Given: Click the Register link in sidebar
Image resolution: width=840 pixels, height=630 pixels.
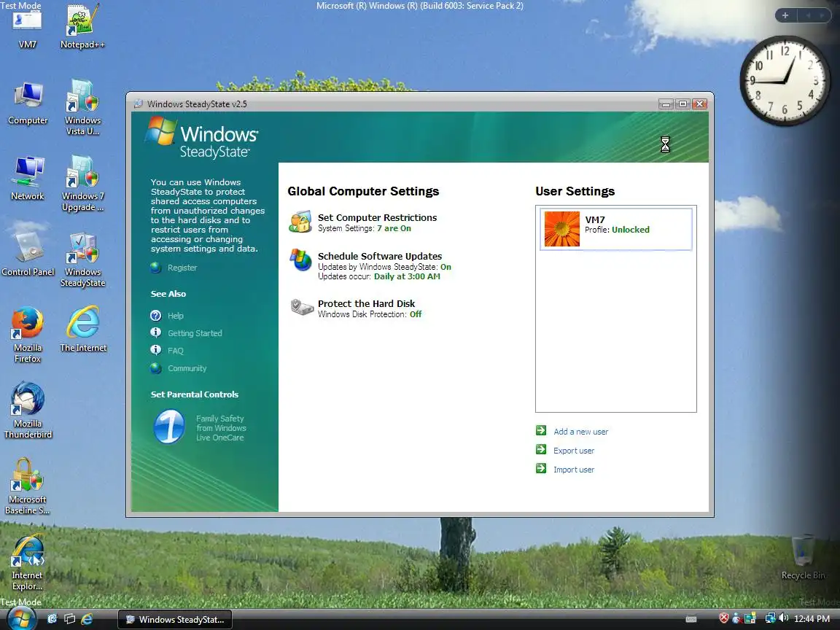Looking at the screenshot, I should [182, 268].
